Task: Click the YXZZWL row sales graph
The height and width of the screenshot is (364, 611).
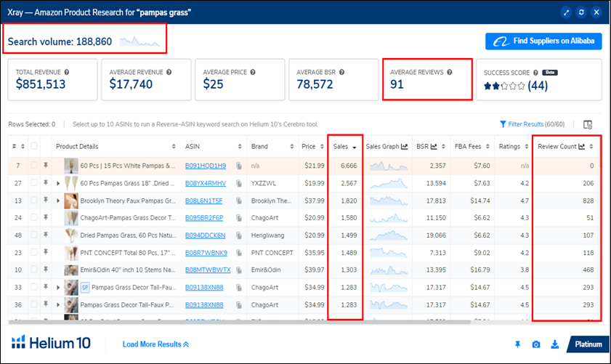Action: pyautogui.click(x=389, y=183)
